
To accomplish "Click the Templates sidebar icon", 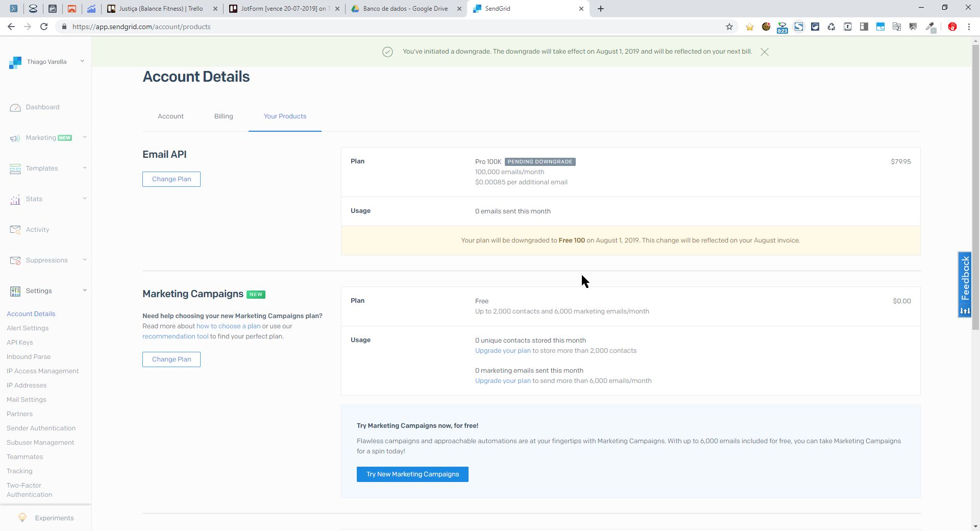I will coord(15,169).
